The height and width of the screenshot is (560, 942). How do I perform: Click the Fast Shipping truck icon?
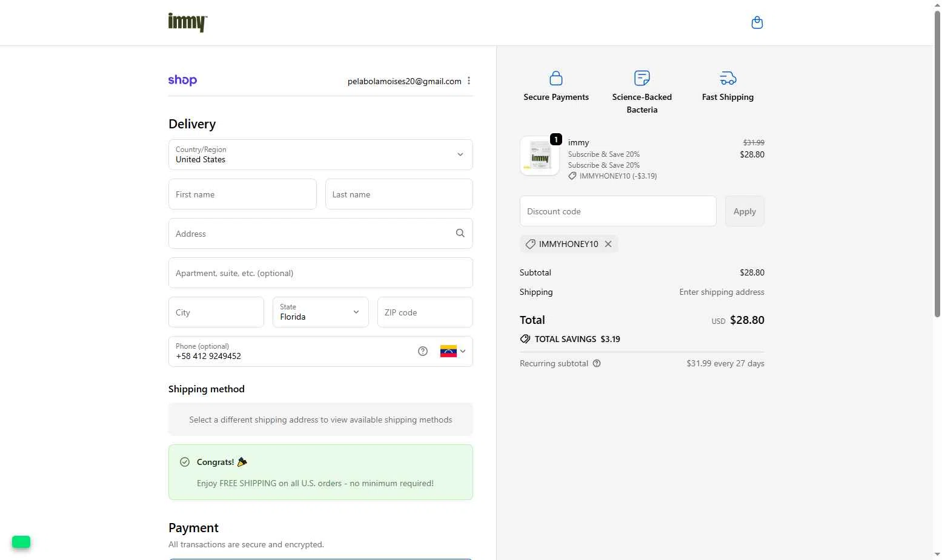coord(728,78)
